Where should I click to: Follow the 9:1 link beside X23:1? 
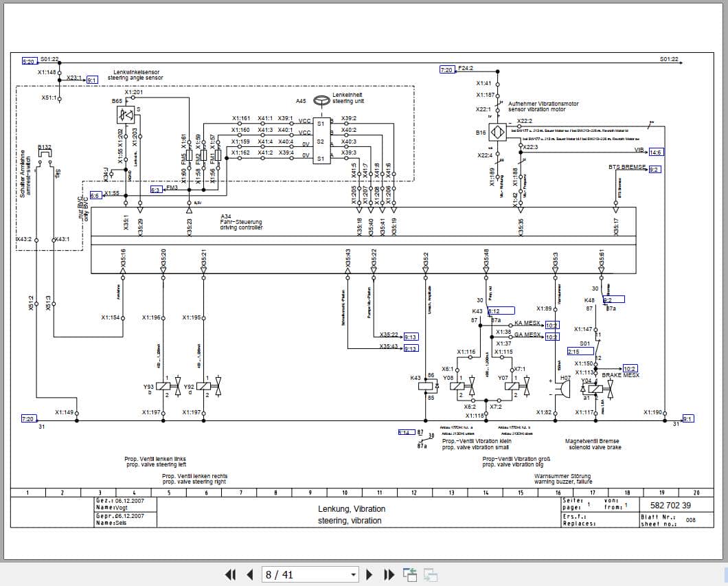pos(93,80)
